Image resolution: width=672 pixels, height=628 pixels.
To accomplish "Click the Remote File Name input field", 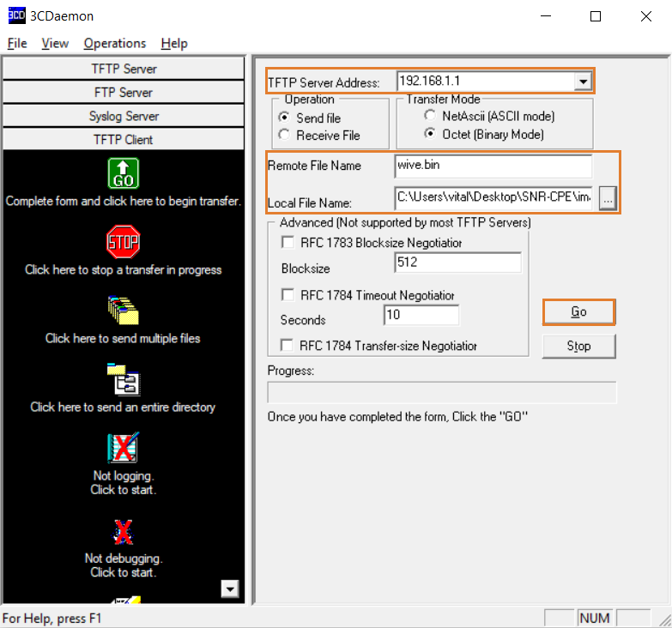I will pos(493,166).
